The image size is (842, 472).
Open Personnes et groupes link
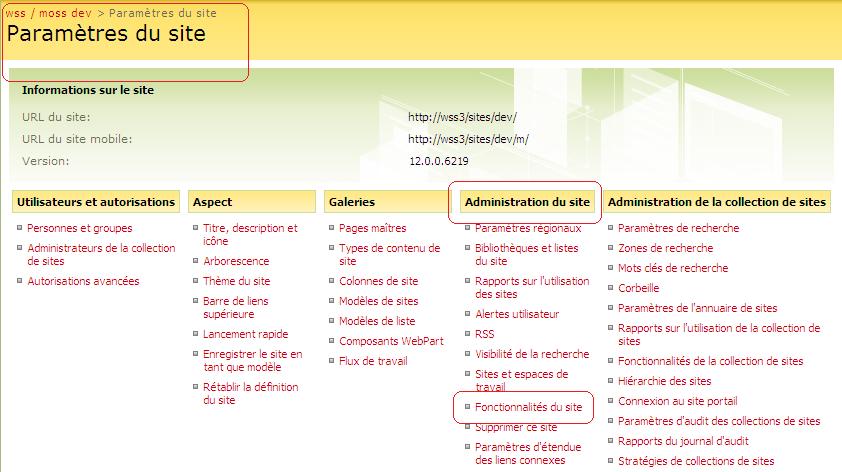tap(79, 228)
